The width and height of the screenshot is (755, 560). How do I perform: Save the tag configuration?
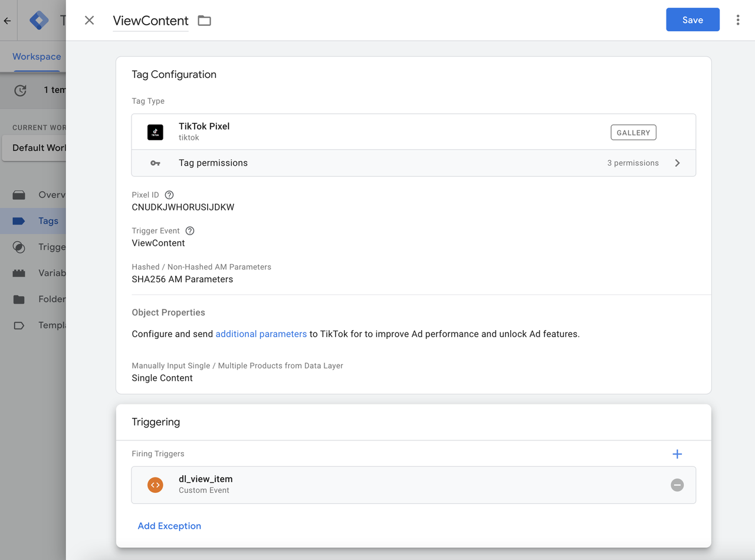pyautogui.click(x=692, y=19)
